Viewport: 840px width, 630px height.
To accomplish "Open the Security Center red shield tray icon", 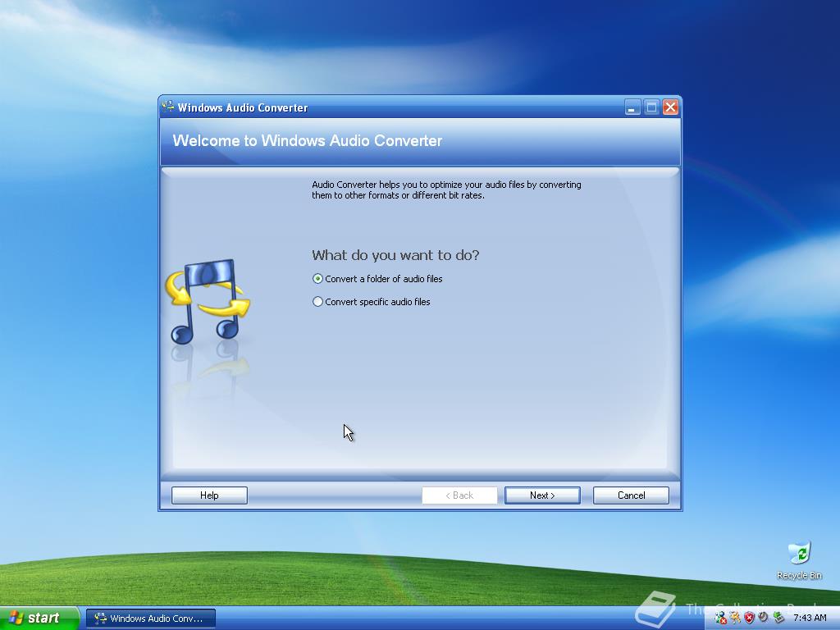I will [x=750, y=618].
